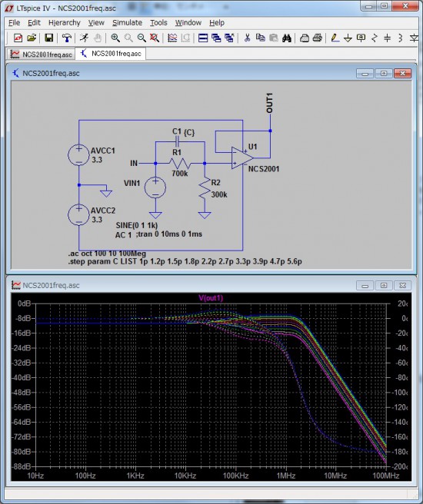
Task: Click the IN net label
Action: pos(134,163)
